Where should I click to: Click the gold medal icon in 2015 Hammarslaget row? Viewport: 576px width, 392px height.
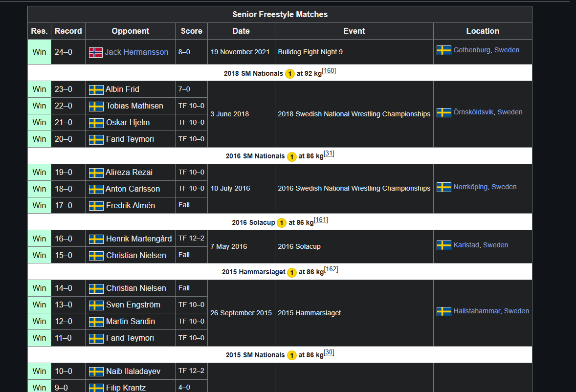click(x=292, y=273)
